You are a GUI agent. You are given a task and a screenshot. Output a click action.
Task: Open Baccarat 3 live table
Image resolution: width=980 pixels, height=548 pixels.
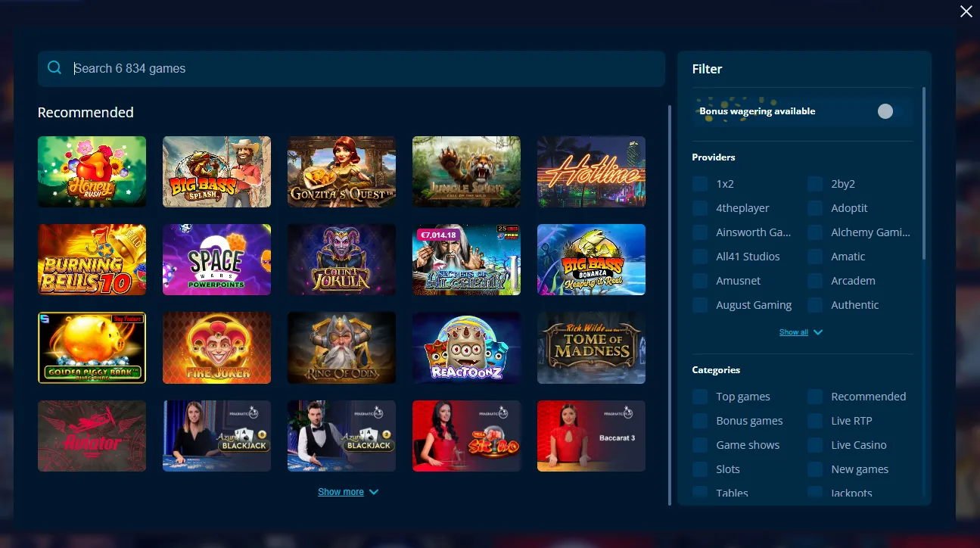coord(591,436)
